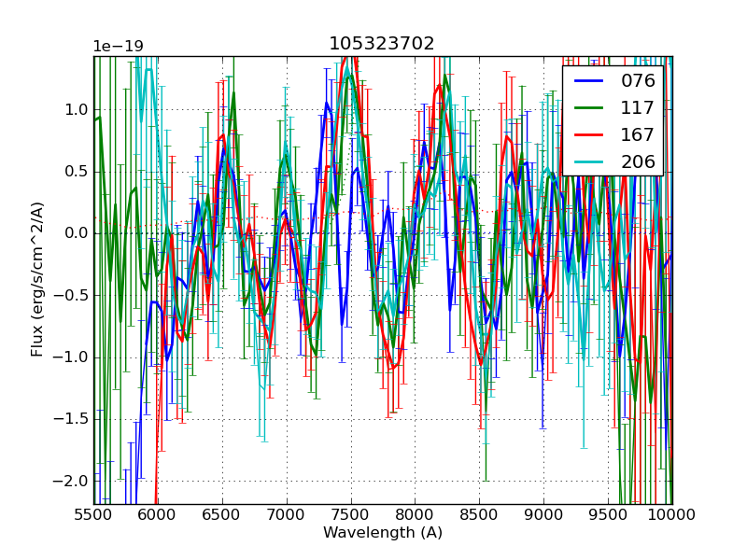Click the -2.0 y-axis tick label
747x560 pixels.
[73, 481]
